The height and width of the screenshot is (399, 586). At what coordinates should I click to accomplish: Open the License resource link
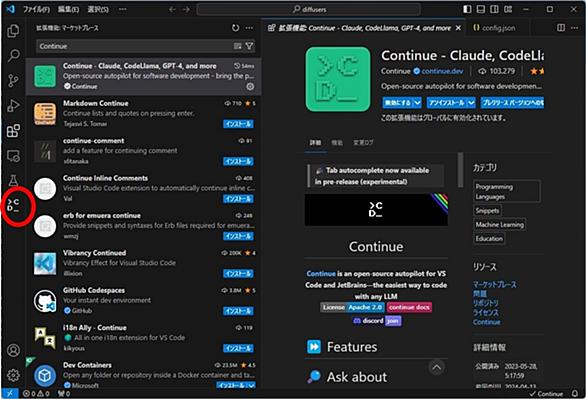pos(485,312)
